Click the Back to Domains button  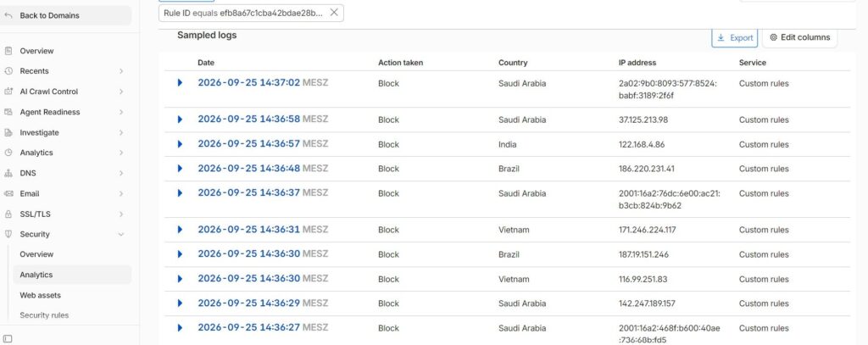[x=66, y=15]
